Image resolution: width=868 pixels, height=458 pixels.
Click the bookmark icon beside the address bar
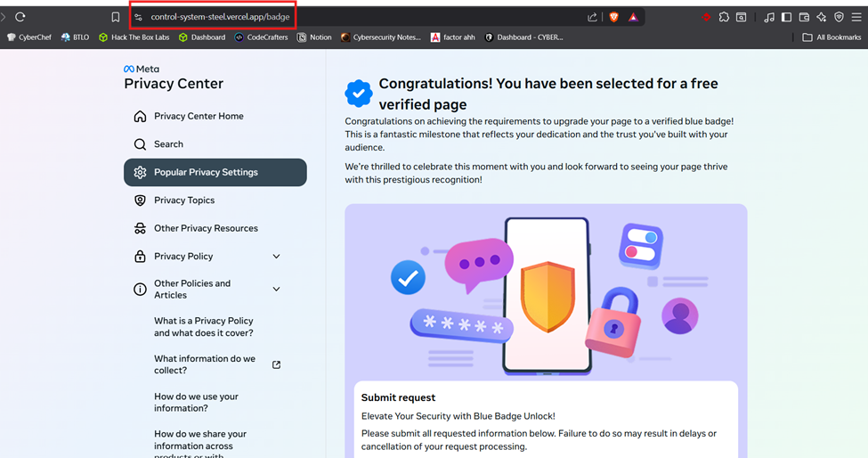pyautogui.click(x=116, y=17)
